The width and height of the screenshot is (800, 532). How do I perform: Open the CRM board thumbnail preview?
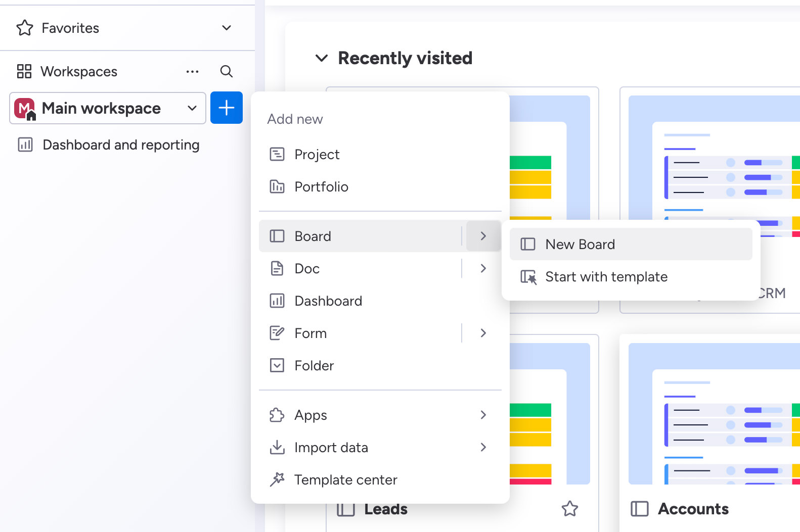tap(714, 158)
